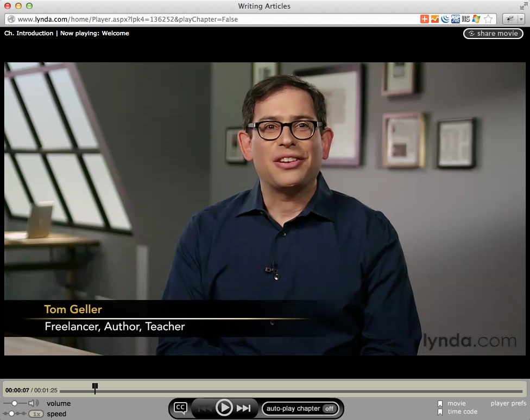Toggle auto-play chapter off switch
The image size is (530, 420).
click(x=329, y=409)
